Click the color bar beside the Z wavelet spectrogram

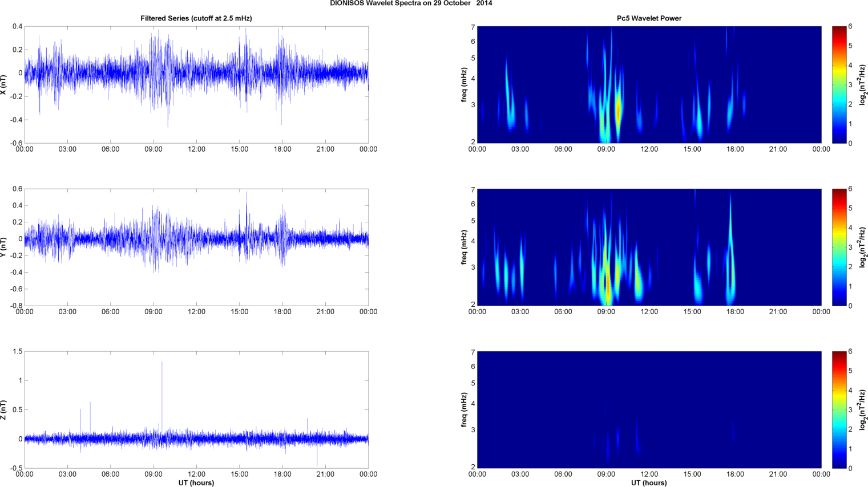(x=839, y=409)
